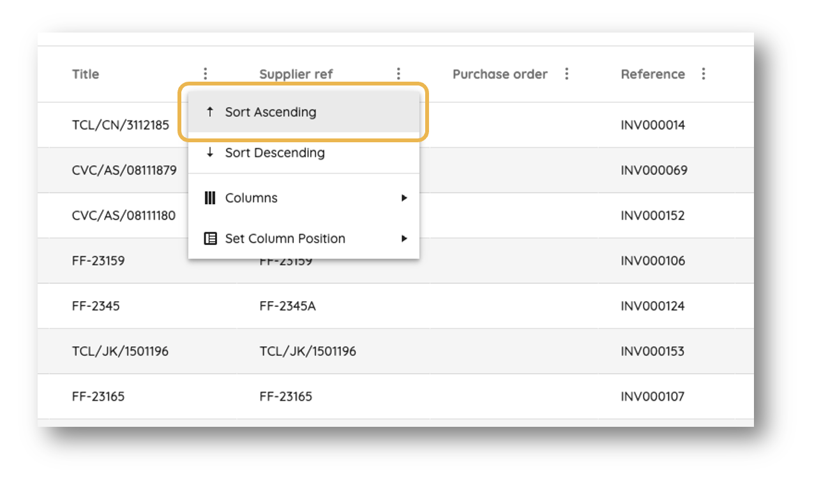This screenshot has height=504, width=821.
Task: Expand the arrow next to Set Column Position
Action: (x=404, y=239)
